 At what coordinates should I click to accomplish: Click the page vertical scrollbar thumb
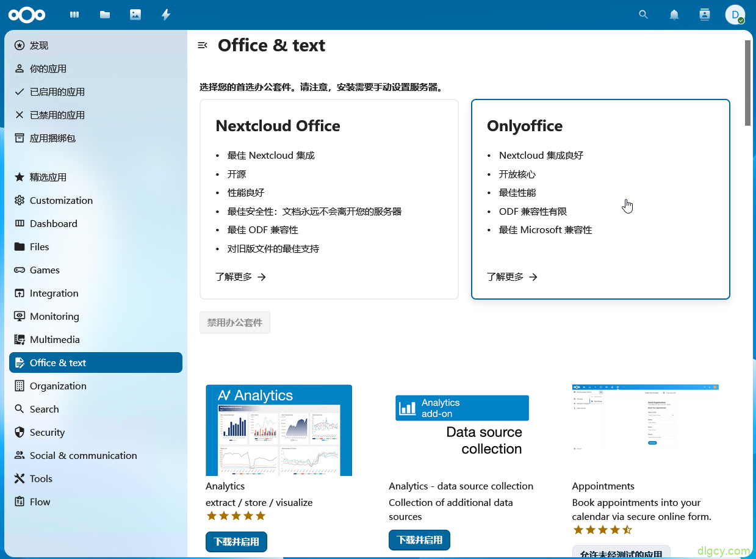click(x=748, y=82)
